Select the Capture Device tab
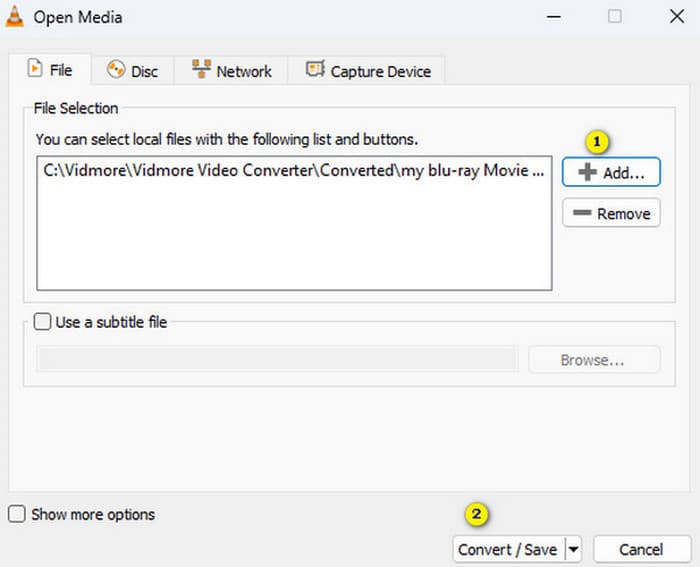Viewport: 700px width, 567px height. (x=368, y=71)
